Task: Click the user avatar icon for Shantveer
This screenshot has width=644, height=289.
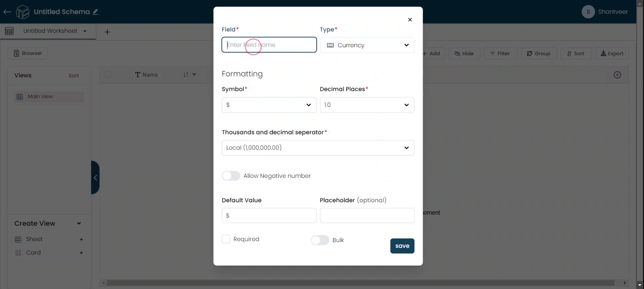Action: click(x=588, y=12)
